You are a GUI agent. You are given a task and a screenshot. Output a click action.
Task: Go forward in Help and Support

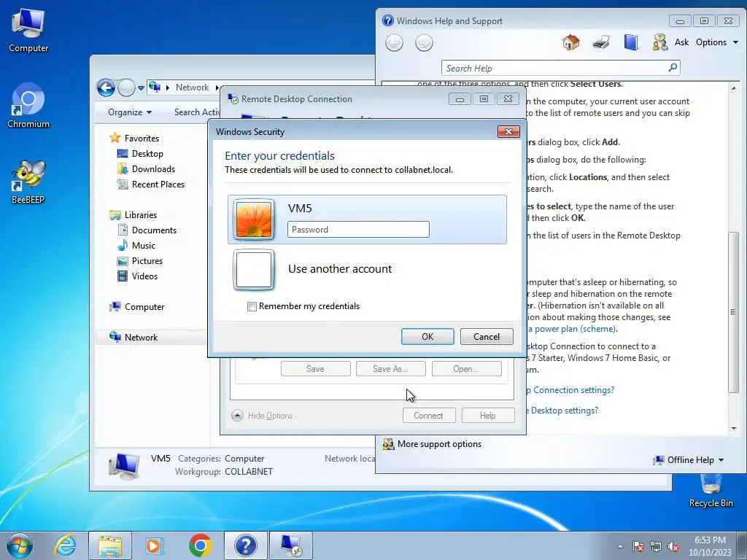[424, 43]
